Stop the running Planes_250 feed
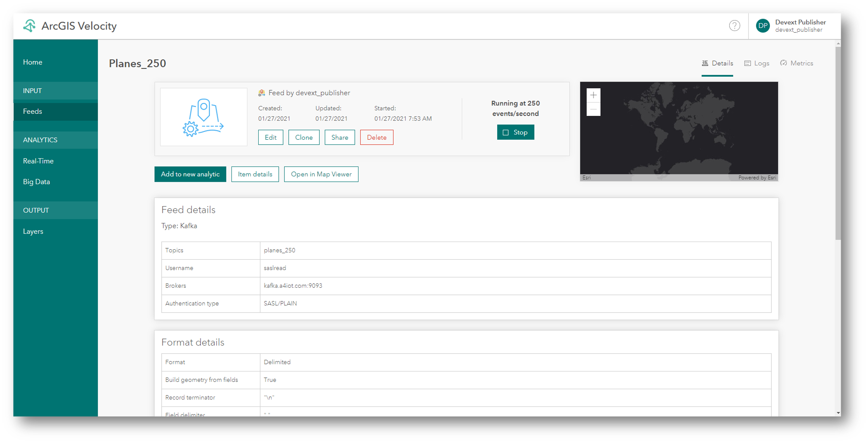 click(x=515, y=132)
